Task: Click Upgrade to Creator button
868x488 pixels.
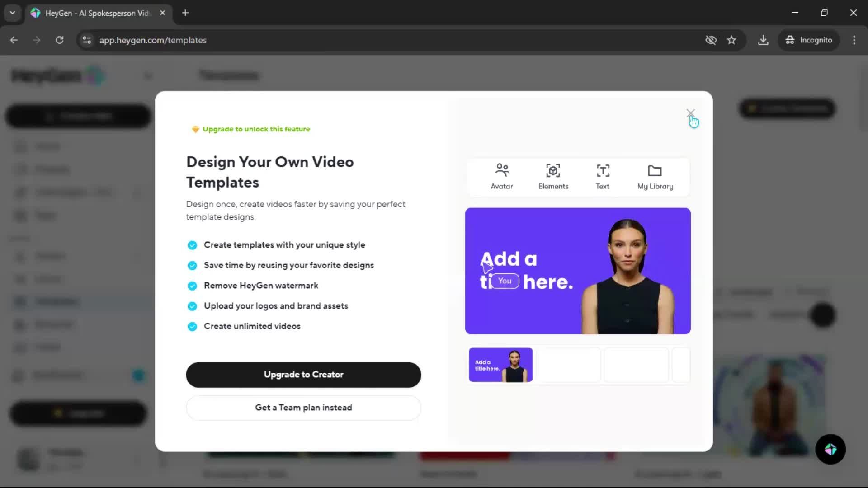Action: (x=303, y=375)
